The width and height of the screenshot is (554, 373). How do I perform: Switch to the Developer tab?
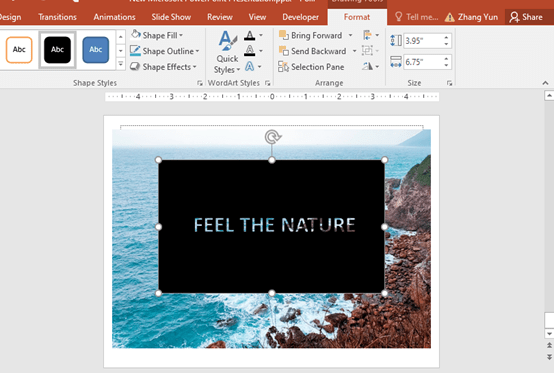[x=300, y=17]
